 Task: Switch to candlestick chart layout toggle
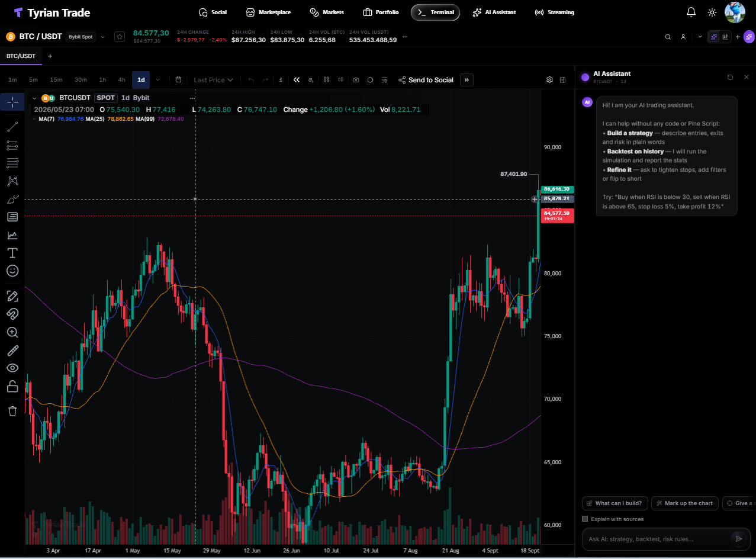click(x=725, y=37)
